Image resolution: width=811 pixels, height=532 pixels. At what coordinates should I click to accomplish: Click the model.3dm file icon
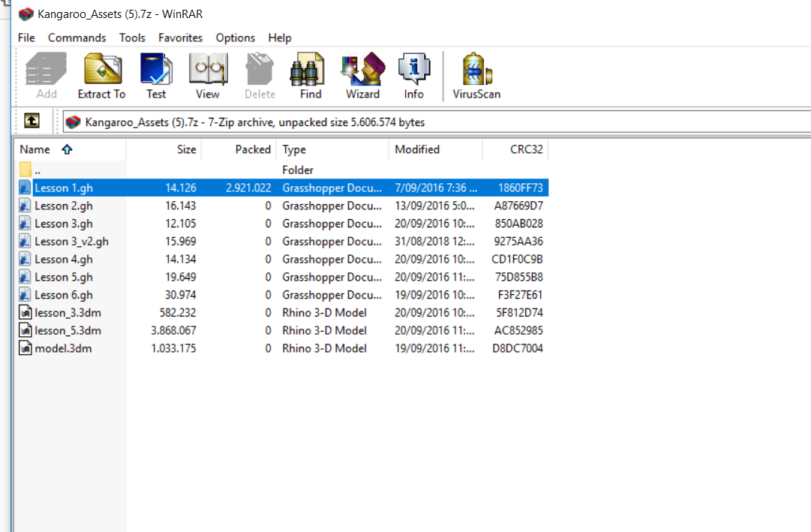click(25, 348)
